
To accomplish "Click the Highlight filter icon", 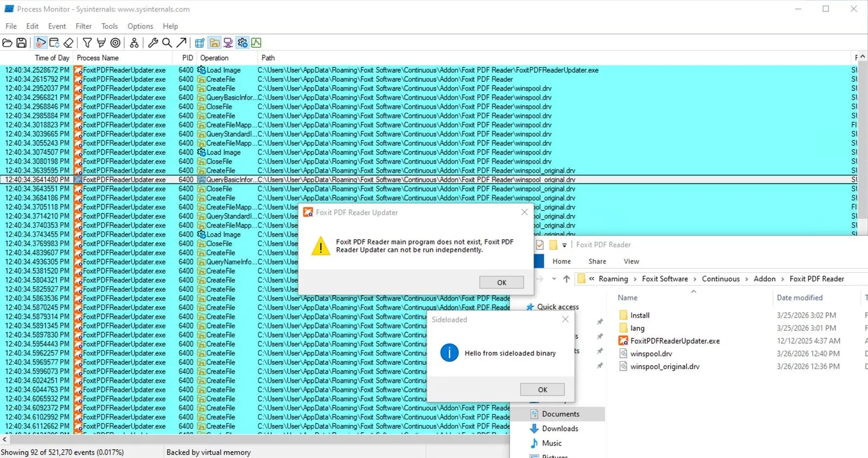I will [x=101, y=43].
